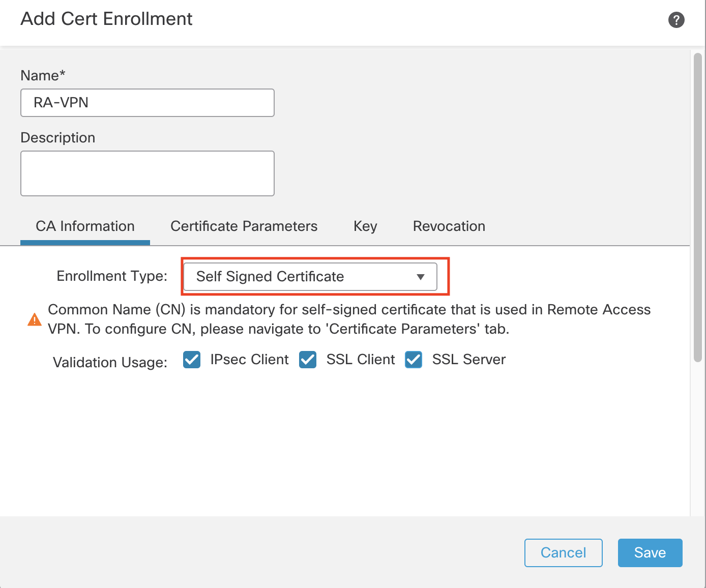Click into the Description text box

click(148, 173)
